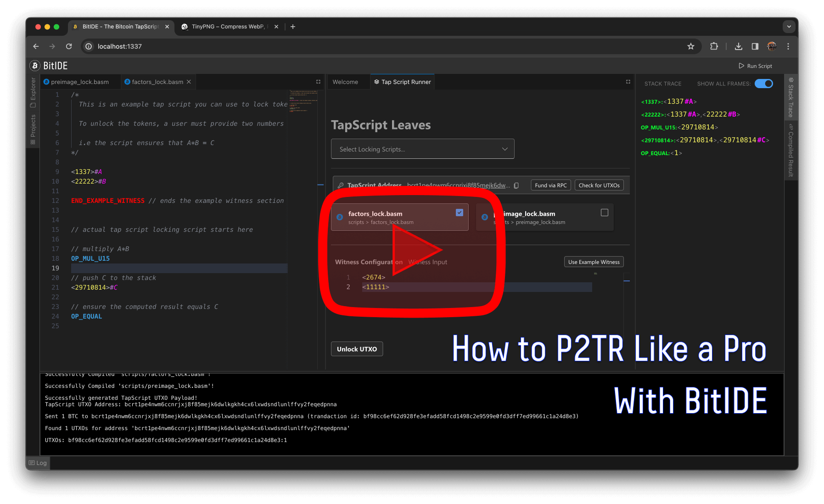This screenshot has width=824, height=504.
Task: Select the TinyPNG browser tab
Action: 230,27
